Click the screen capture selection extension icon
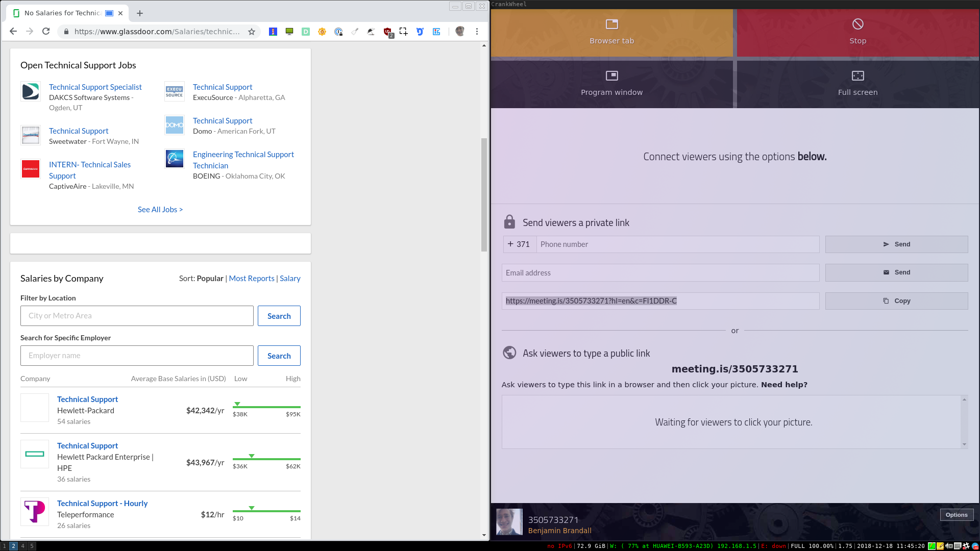This screenshot has height=551, width=980. (x=404, y=32)
